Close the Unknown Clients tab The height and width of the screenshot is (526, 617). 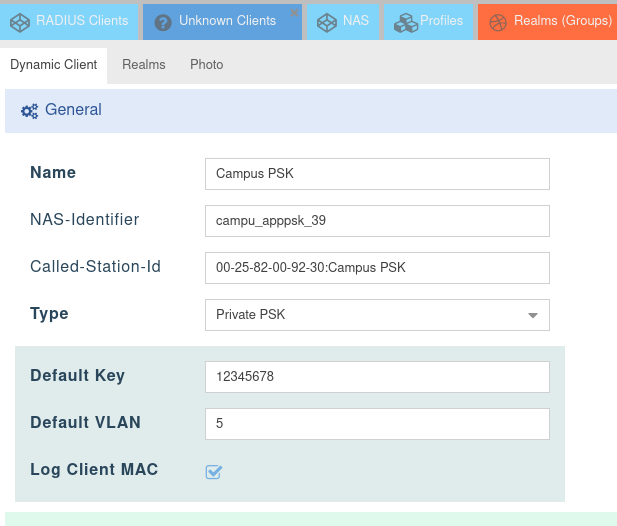294,13
